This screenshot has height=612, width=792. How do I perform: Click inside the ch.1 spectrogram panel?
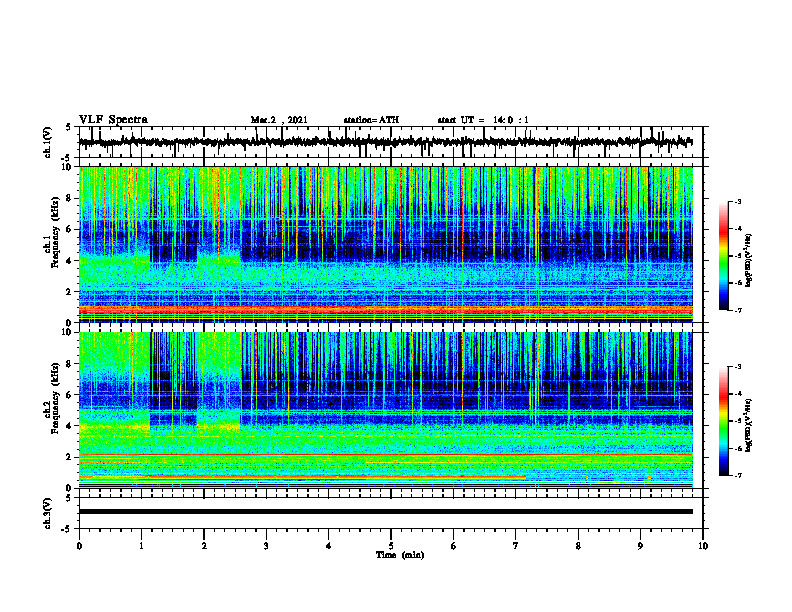pos(385,244)
